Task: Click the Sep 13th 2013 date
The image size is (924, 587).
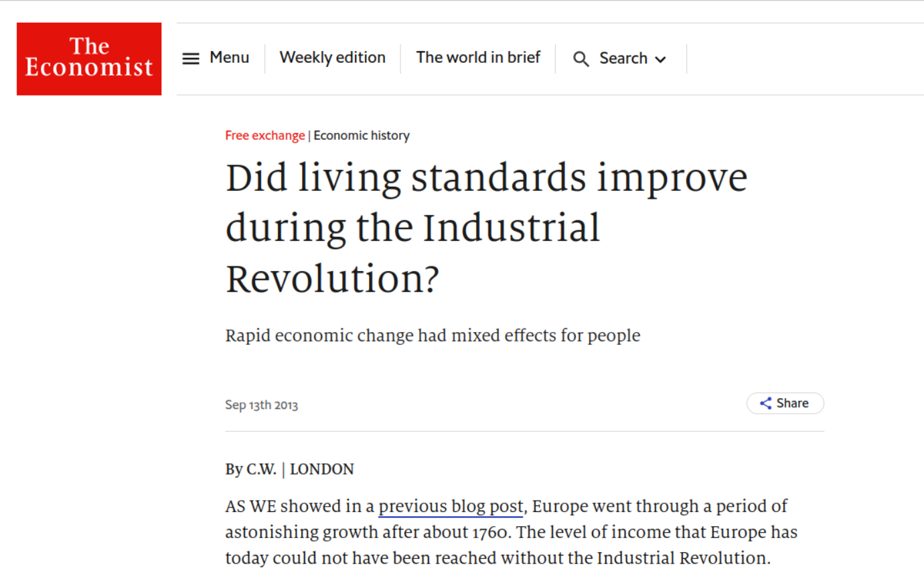Action: 261,405
